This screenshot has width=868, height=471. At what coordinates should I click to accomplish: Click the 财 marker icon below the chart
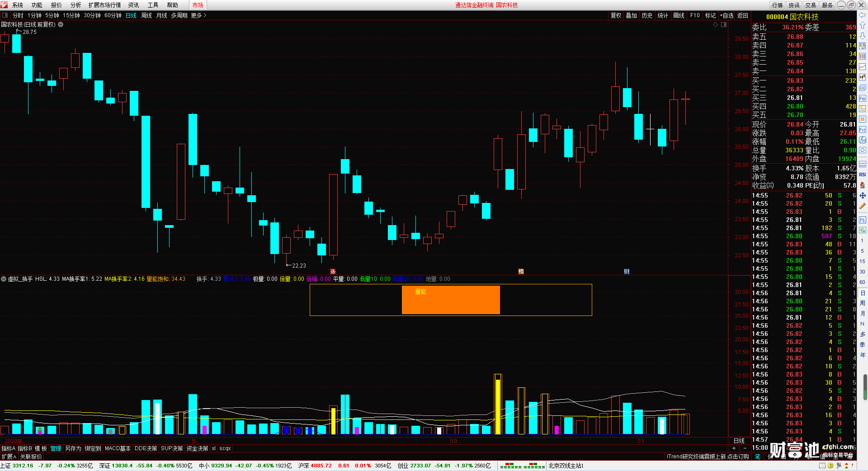pos(627,272)
